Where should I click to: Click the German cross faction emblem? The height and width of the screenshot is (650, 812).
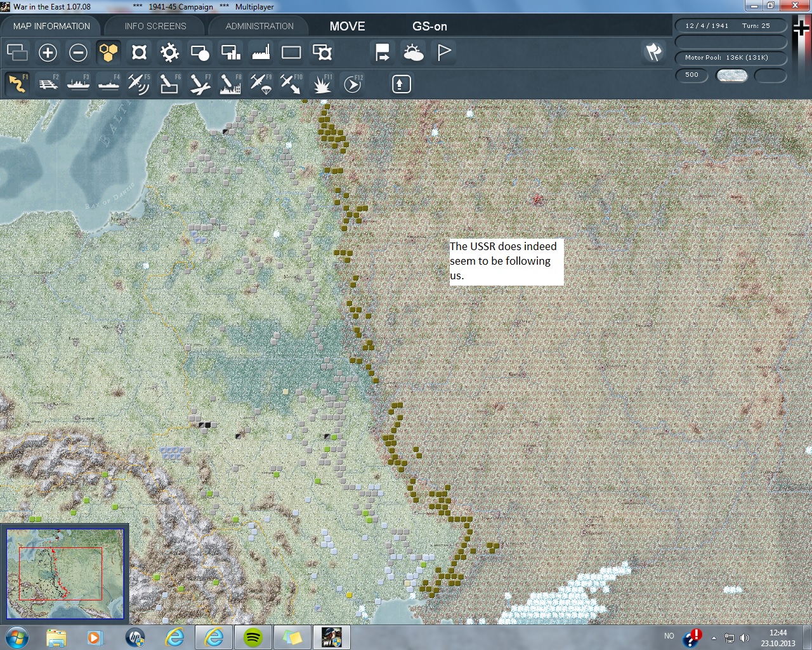point(801,29)
